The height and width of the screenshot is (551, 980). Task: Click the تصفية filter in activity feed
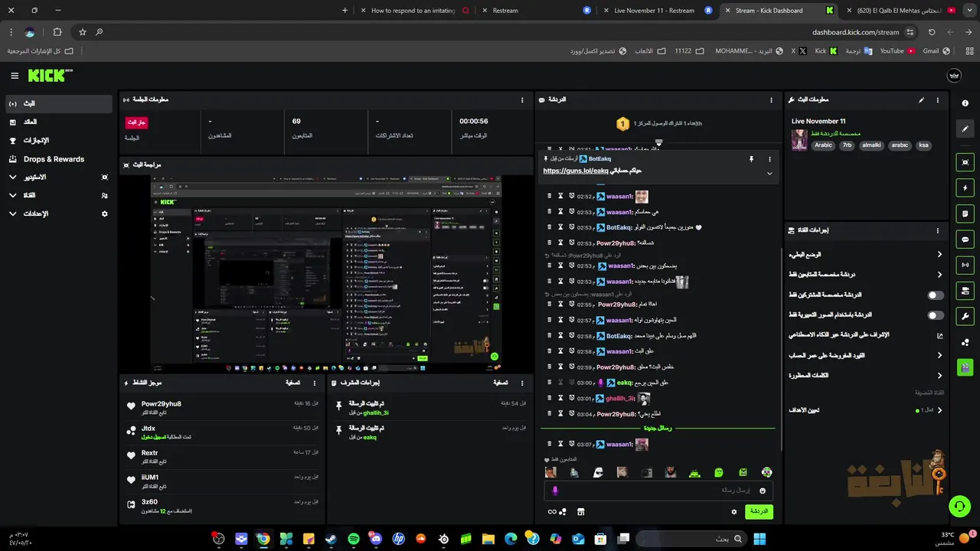click(292, 383)
